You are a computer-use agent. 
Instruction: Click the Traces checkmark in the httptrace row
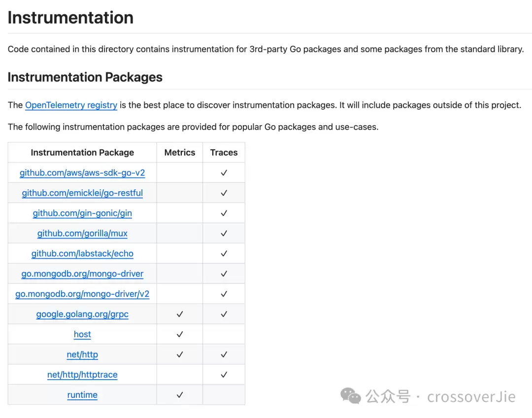pyautogui.click(x=224, y=375)
